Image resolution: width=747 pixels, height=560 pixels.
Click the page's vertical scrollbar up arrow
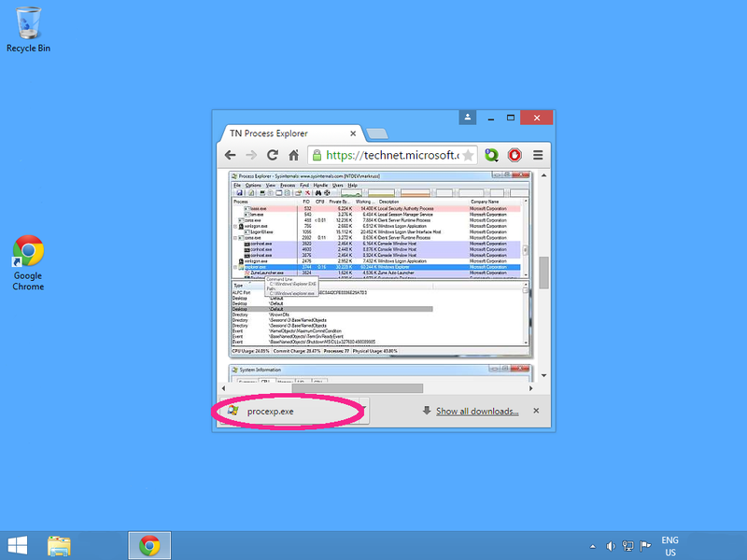pos(543,175)
